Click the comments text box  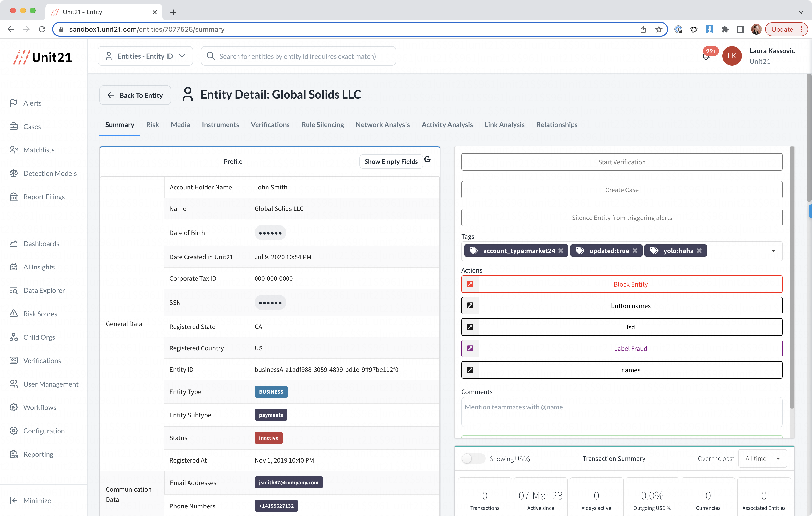[622, 412]
